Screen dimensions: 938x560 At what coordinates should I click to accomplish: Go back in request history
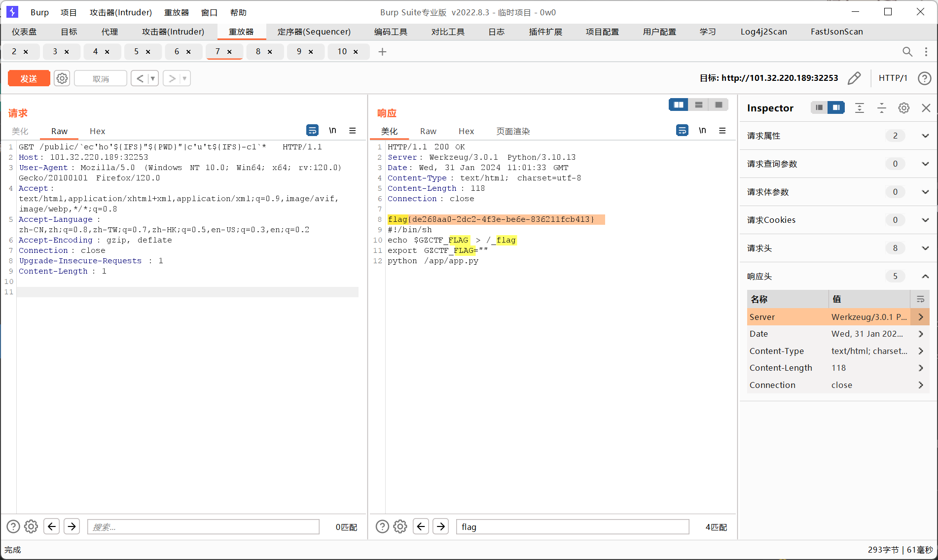(140, 78)
